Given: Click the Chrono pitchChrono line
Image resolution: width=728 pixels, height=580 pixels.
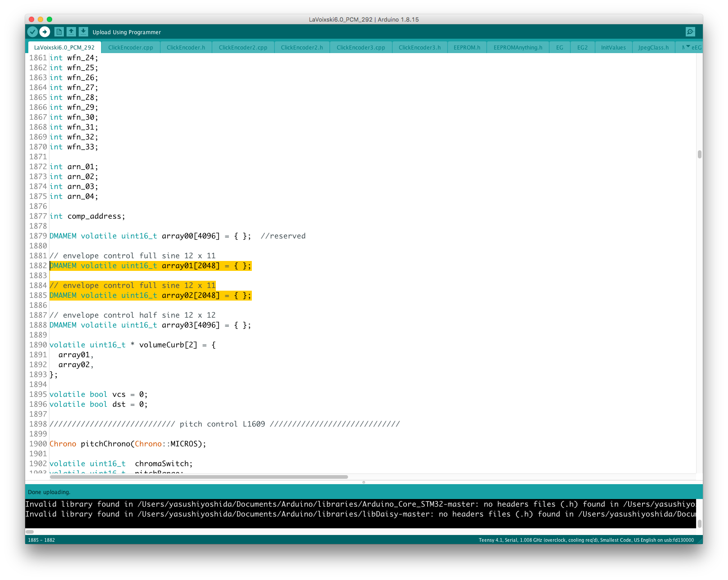Looking at the screenshot, I should tap(128, 444).
